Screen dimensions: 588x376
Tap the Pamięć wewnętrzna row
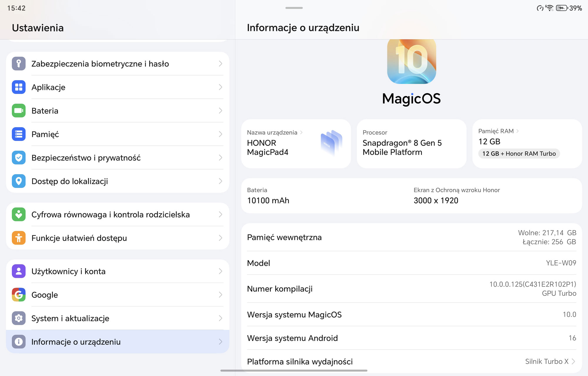click(x=412, y=237)
